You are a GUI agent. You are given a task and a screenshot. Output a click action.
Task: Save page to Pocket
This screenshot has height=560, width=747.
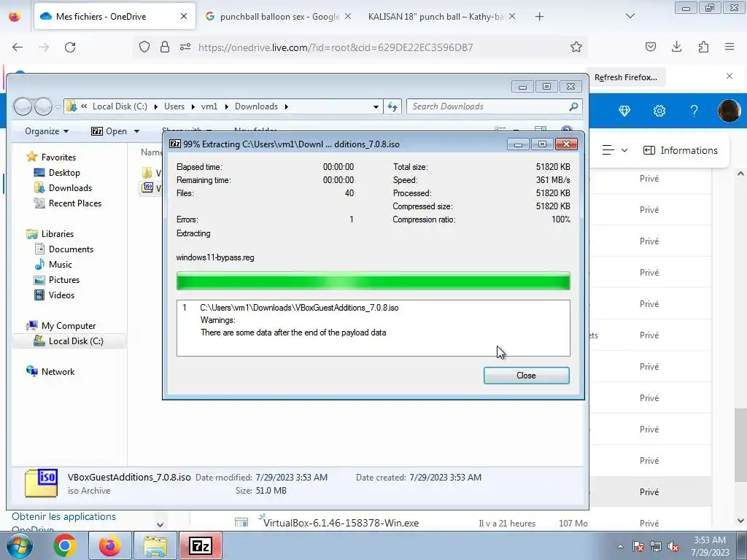pos(650,47)
